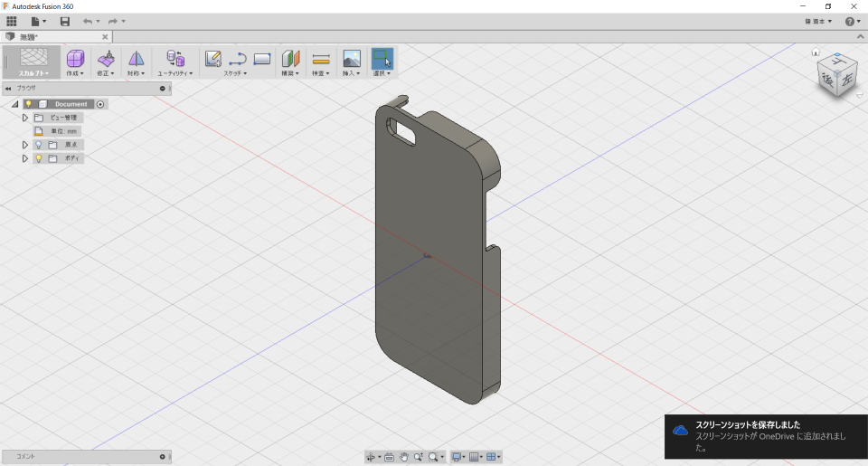Image resolution: width=868 pixels, height=466 pixels.
Task: Select the Zoom magnifier tool
Action: pos(419,457)
